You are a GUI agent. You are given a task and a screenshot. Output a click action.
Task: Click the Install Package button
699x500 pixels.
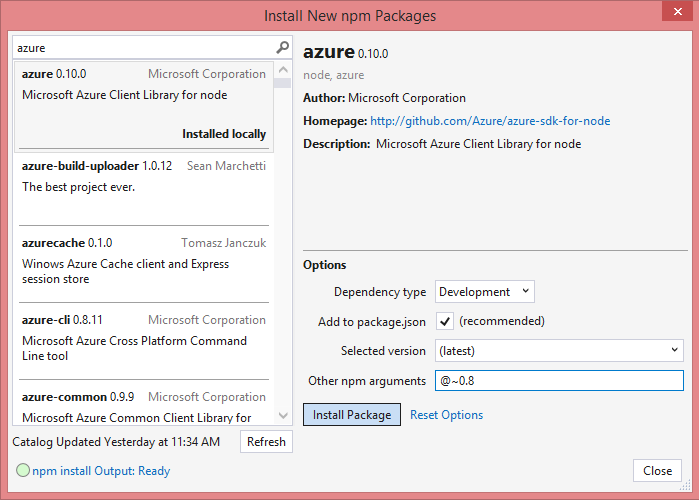point(352,414)
